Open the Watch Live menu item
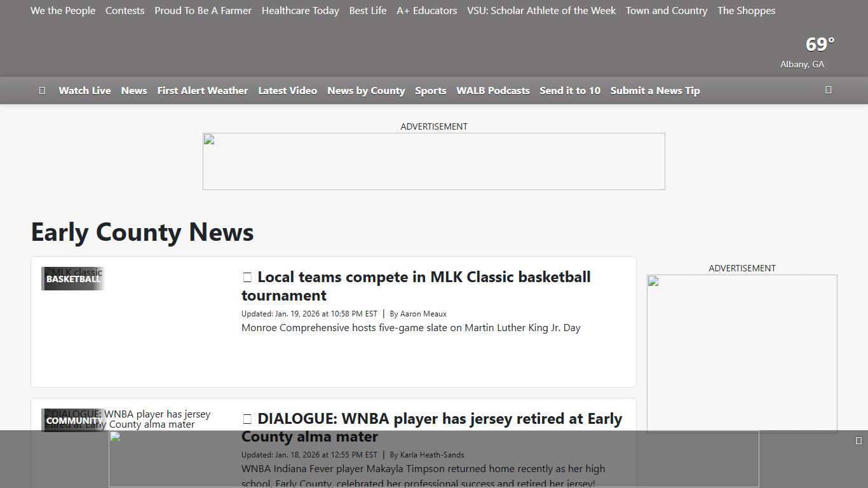The width and height of the screenshot is (868, 488). (x=85, y=90)
